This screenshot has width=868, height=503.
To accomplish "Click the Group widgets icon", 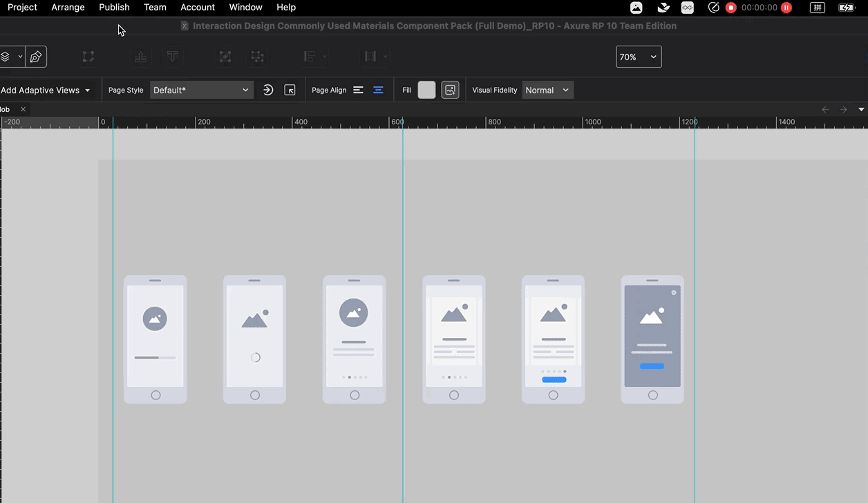I will coord(225,57).
